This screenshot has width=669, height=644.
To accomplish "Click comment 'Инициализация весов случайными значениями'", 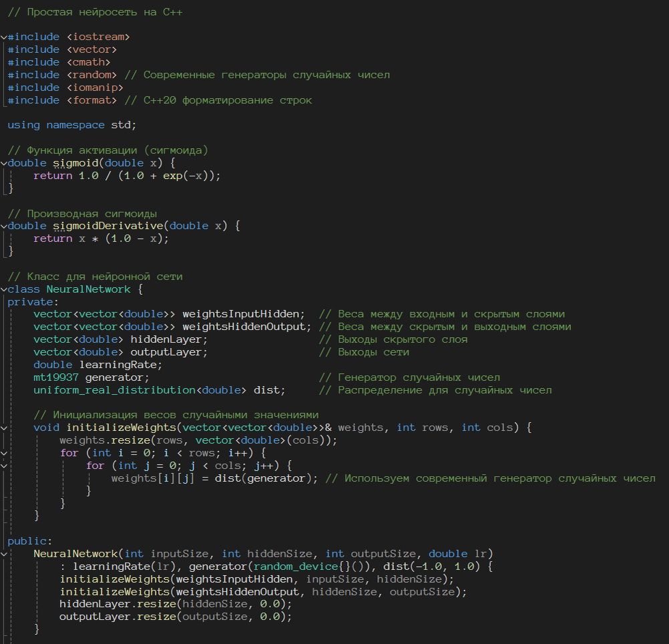I will click(x=186, y=415).
